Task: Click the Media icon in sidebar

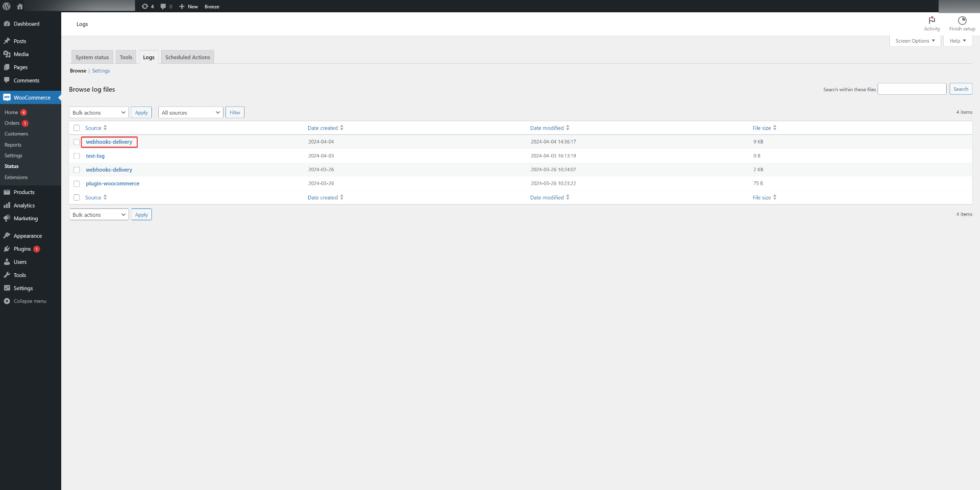Action: click(7, 54)
